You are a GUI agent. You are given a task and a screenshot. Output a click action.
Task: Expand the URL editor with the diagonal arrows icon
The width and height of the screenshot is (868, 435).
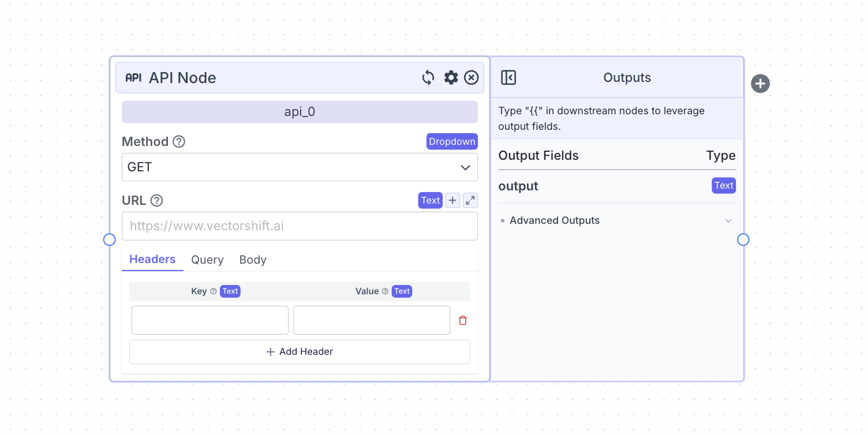click(x=470, y=200)
